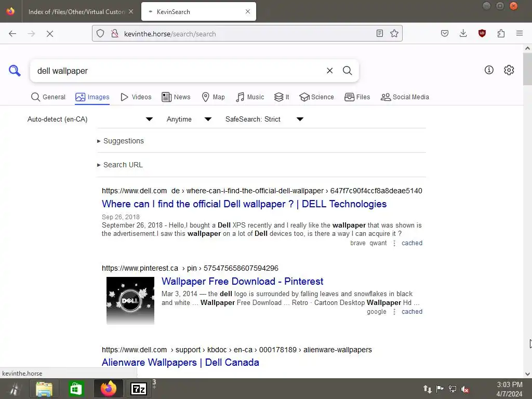Open the Store icon on the taskbar
This screenshot has height=399, width=532.
tap(76, 389)
